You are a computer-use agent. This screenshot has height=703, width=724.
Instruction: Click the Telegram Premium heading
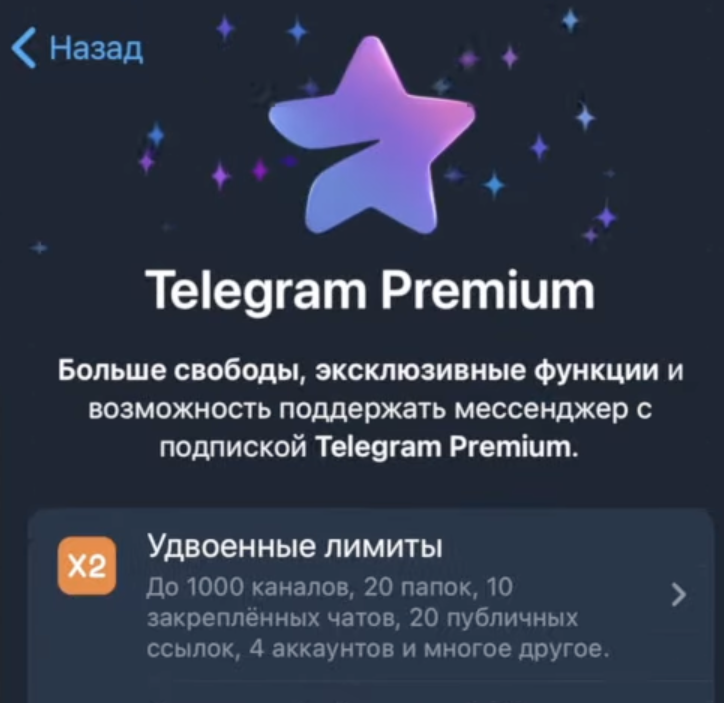pyautogui.click(x=371, y=290)
